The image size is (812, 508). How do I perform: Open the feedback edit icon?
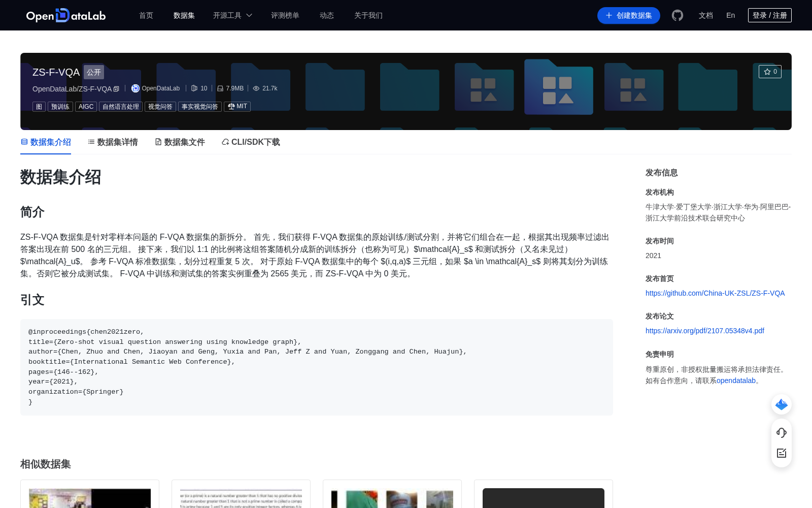point(782,453)
